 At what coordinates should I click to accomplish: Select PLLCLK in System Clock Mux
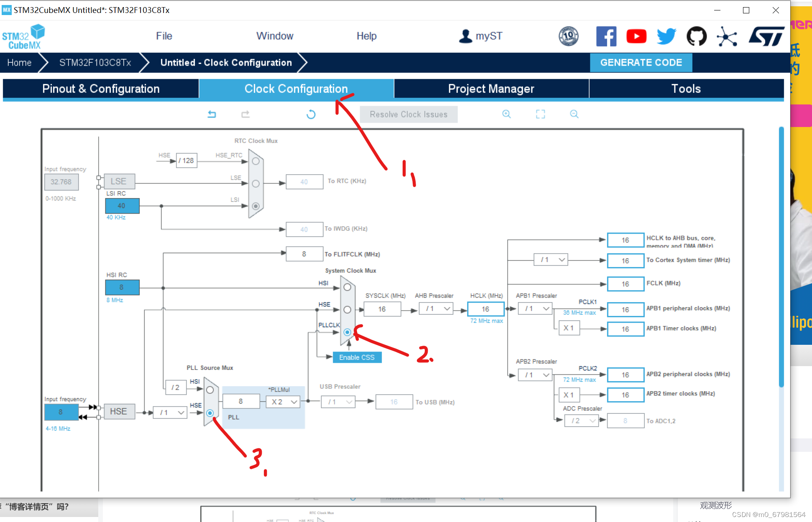[x=347, y=332]
